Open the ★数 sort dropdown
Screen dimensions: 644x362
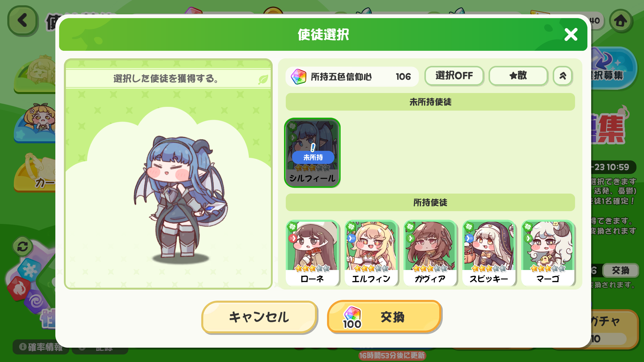coord(518,76)
